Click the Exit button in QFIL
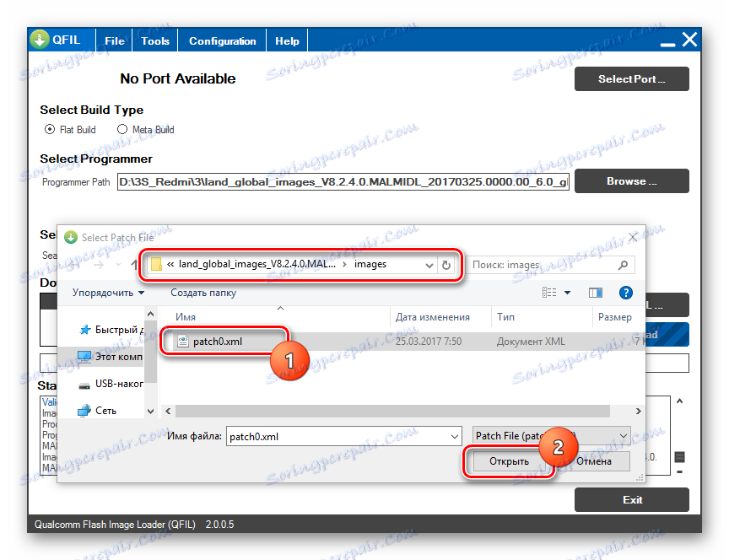 (x=631, y=499)
